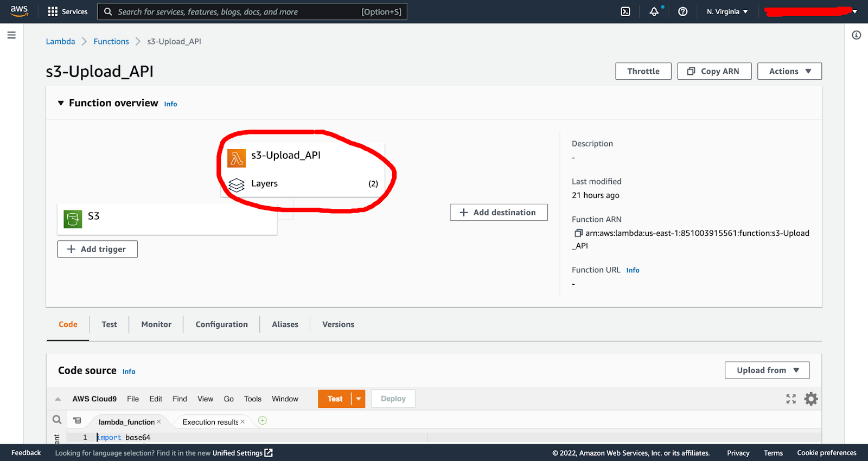The height and width of the screenshot is (461, 868).
Task: Switch to the Aliases tab
Action: click(285, 324)
